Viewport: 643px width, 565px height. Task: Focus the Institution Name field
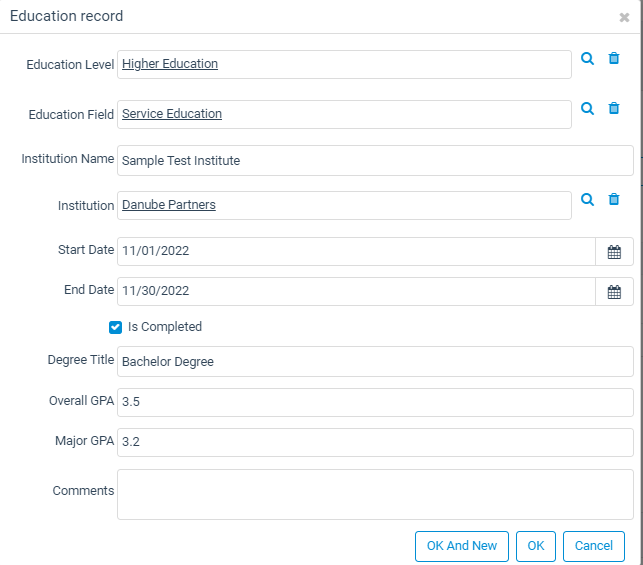(x=375, y=160)
